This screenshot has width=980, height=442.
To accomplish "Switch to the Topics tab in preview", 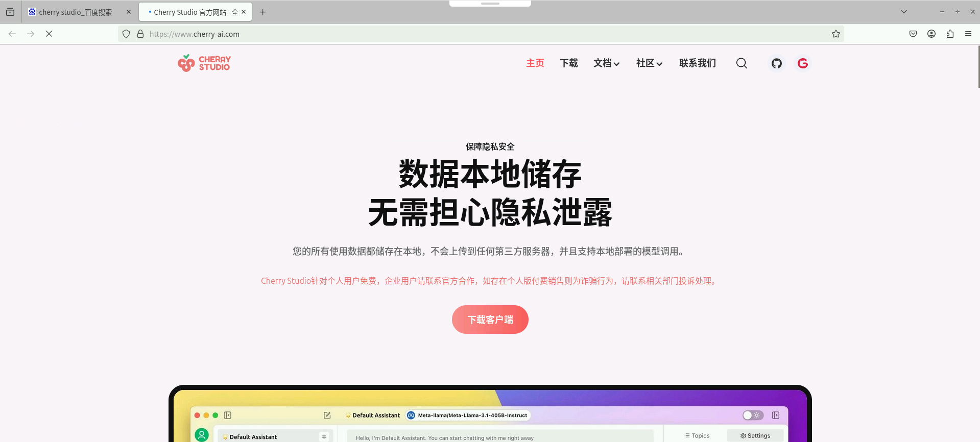I will [697, 436].
